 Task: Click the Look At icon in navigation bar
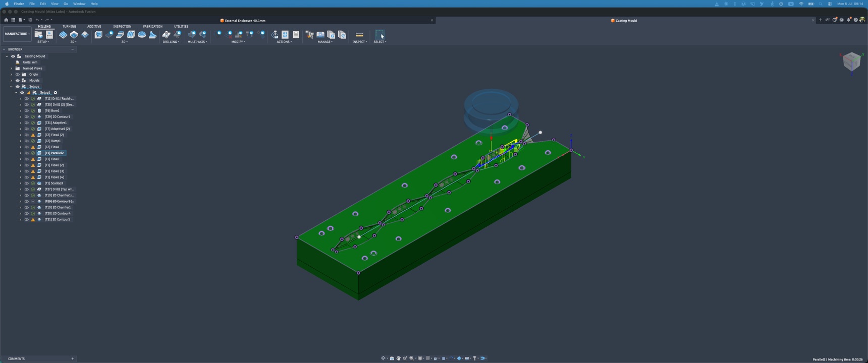pyautogui.click(x=392, y=358)
